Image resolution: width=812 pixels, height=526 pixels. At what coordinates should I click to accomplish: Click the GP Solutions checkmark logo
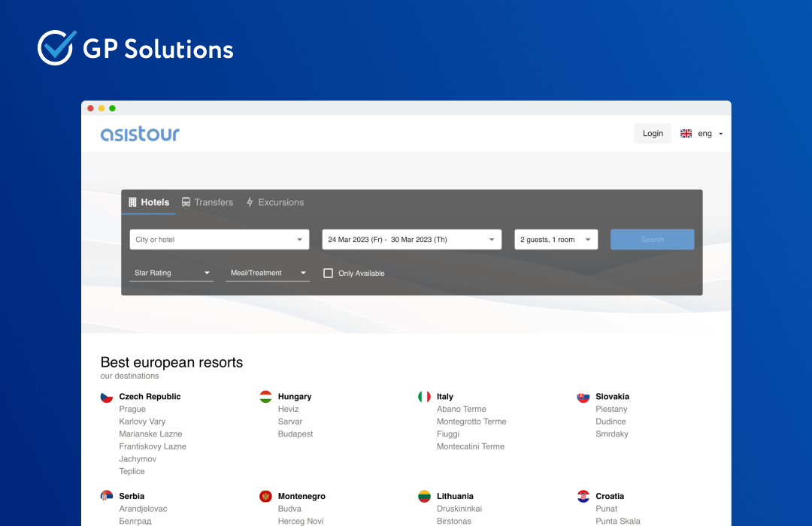click(56, 47)
